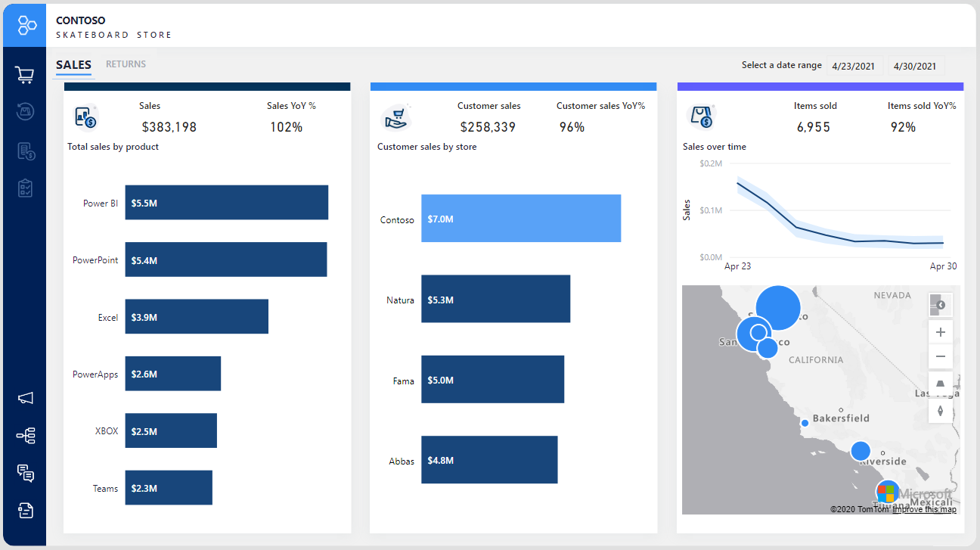The width and height of the screenshot is (980, 550).
Task: Select the Contoso light blue bar
Action: tap(521, 219)
